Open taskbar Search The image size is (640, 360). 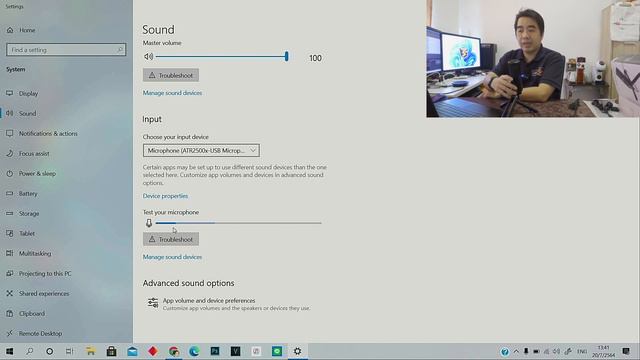click(29, 351)
